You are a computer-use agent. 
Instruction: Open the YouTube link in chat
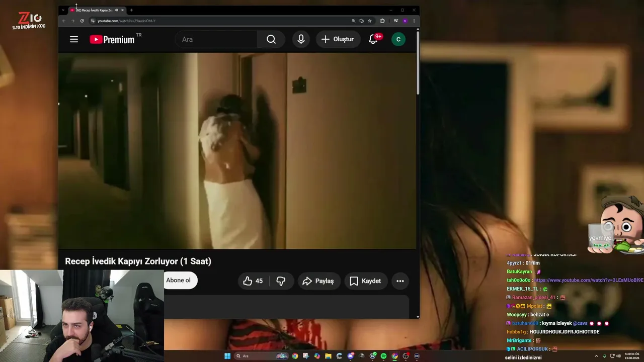pos(589,280)
